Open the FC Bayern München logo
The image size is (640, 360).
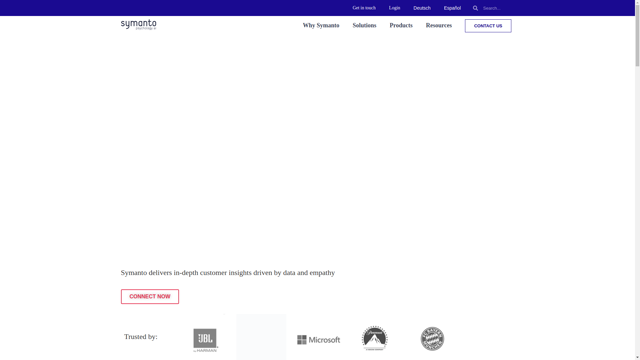pyautogui.click(x=432, y=338)
